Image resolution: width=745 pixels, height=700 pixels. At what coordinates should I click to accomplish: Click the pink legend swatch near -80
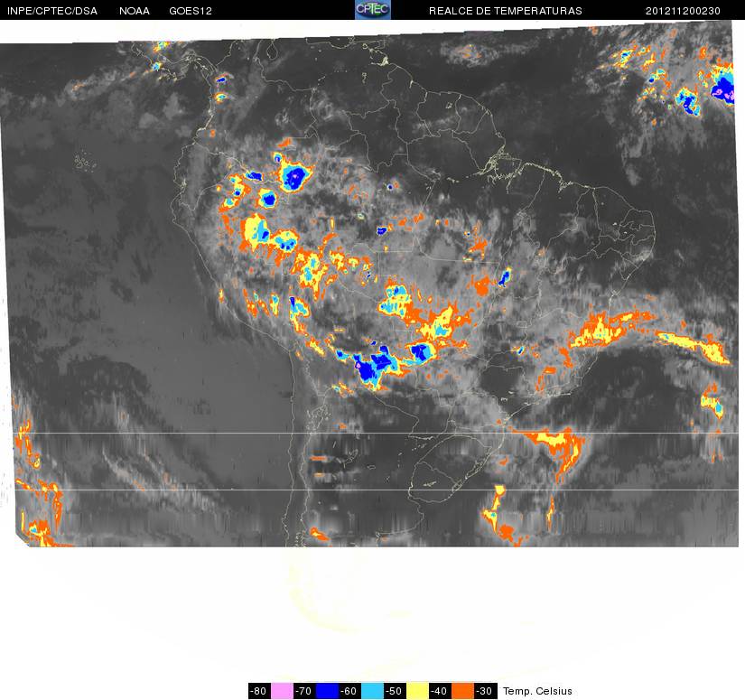(282, 691)
